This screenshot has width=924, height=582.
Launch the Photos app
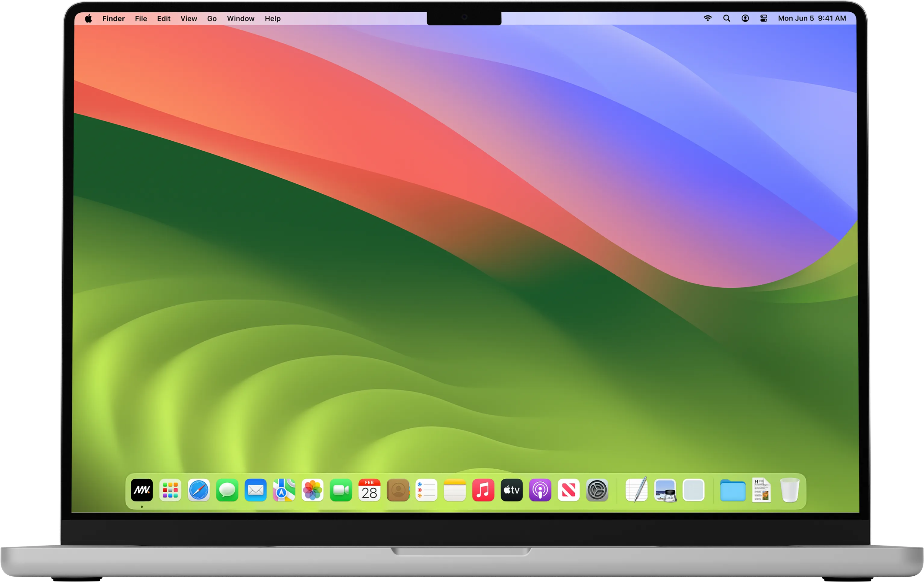click(312, 490)
